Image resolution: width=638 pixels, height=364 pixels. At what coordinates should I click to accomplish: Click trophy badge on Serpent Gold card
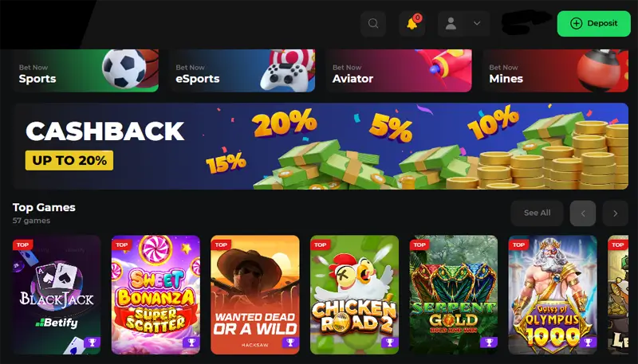[489, 342]
